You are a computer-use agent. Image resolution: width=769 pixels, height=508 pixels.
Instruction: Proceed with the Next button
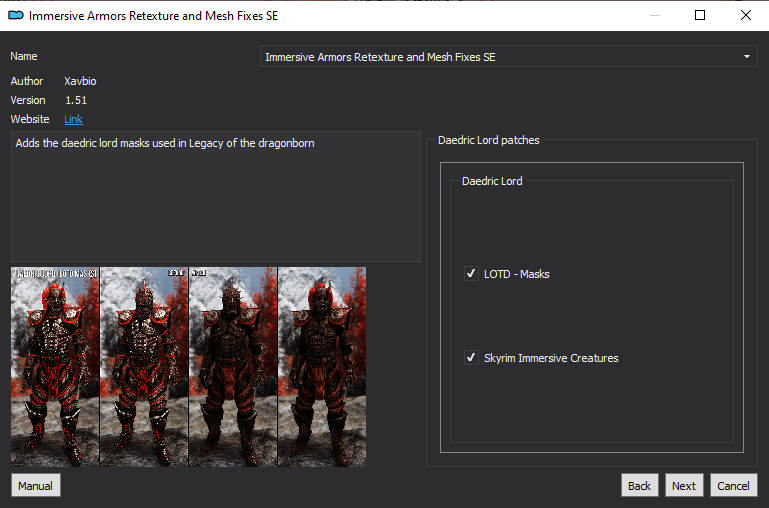pos(684,485)
